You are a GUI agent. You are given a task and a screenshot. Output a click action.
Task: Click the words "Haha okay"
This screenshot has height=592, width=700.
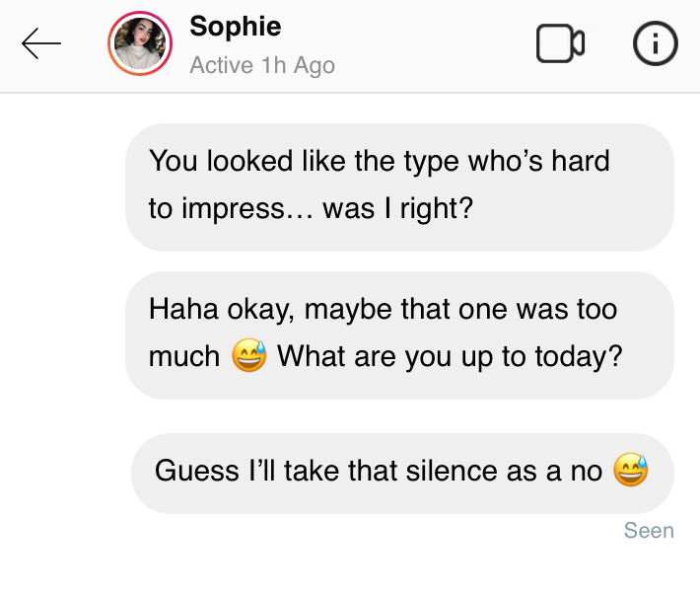point(214,309)
